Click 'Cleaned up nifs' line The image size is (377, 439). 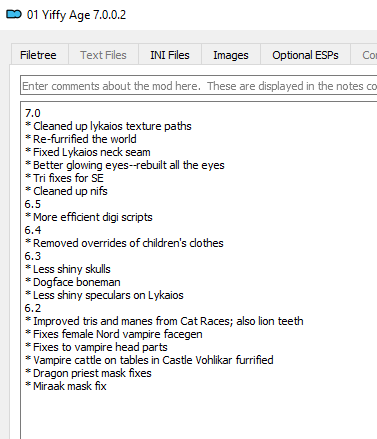tap(66, 191)
